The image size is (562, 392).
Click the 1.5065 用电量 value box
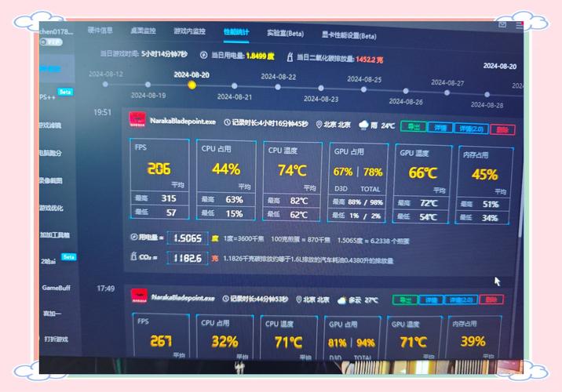click(188, 238)
